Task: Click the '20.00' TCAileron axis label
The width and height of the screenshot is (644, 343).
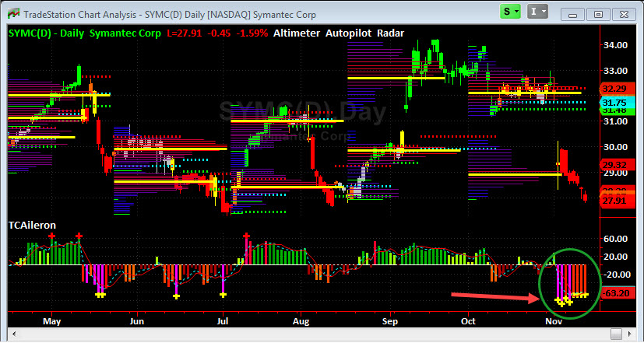Action: point(616,257)
